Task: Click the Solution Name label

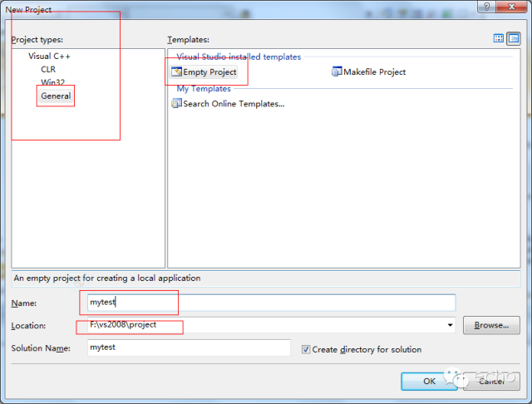Action: click(41, 348)
